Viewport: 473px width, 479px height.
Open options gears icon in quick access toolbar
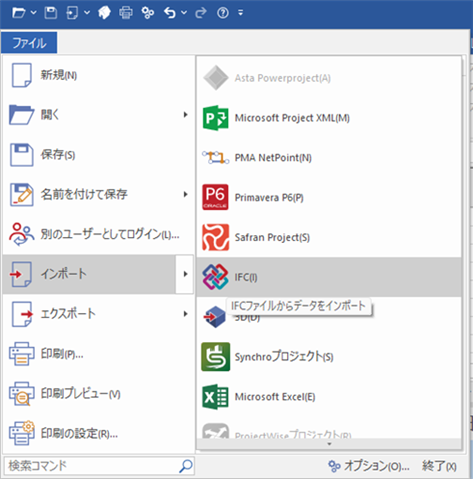[x=148, y=13]
